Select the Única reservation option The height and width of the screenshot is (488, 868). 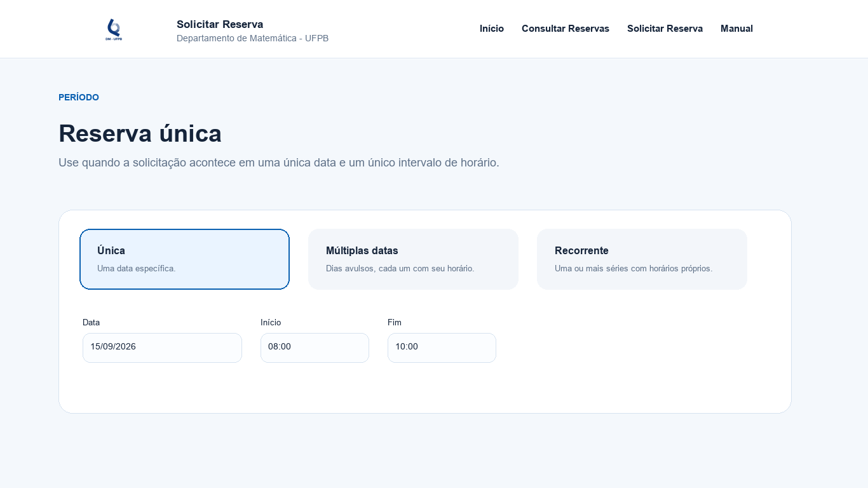(x=184, y=259)
